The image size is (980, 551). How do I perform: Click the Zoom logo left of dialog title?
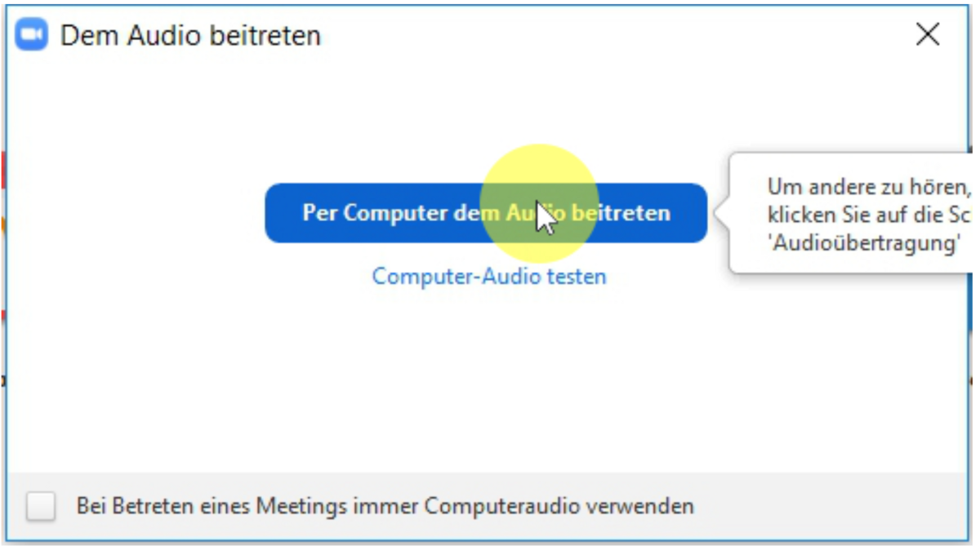point(32,35)
